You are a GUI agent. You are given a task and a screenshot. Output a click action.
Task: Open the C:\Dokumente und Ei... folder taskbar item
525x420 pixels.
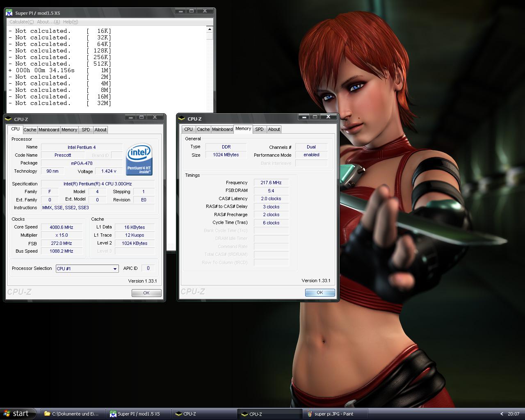[72, 414]
